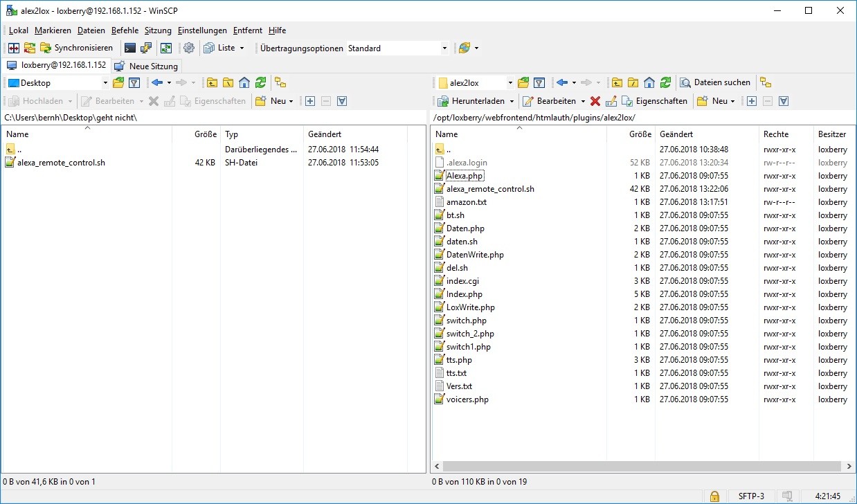Open filter icon in local panel

134,82
